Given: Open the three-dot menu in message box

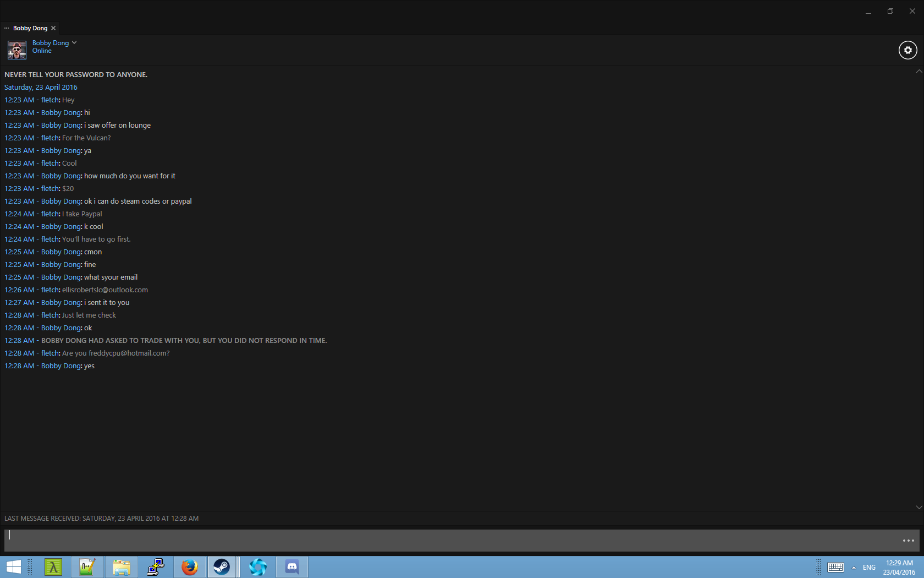Looking at the screenshot, I should [x=908, y=541].
